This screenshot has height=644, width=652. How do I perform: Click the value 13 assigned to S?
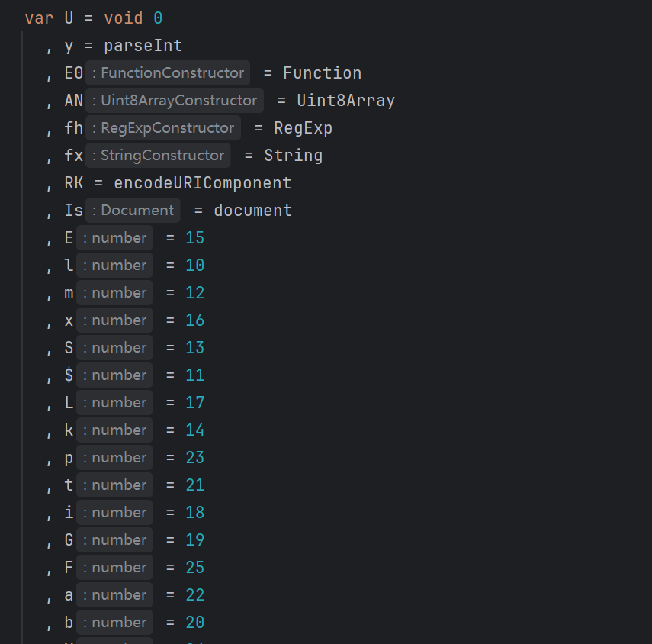(x=194, y=348)
